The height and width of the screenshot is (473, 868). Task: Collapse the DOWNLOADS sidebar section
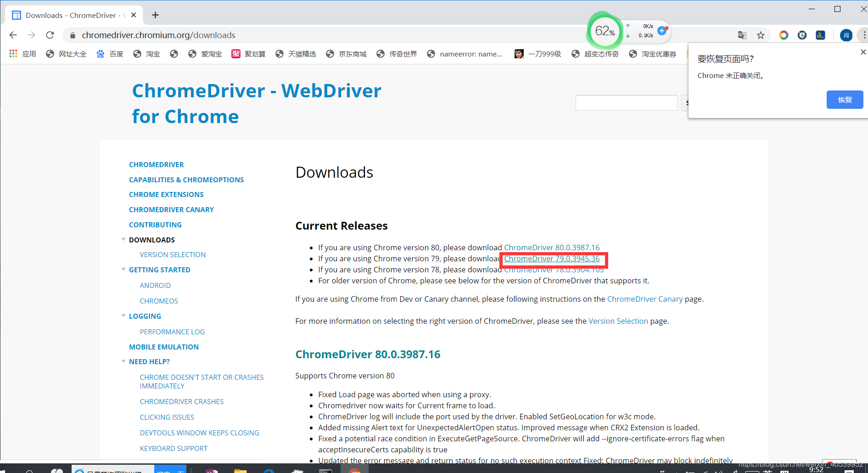click(x=123, y=239)
